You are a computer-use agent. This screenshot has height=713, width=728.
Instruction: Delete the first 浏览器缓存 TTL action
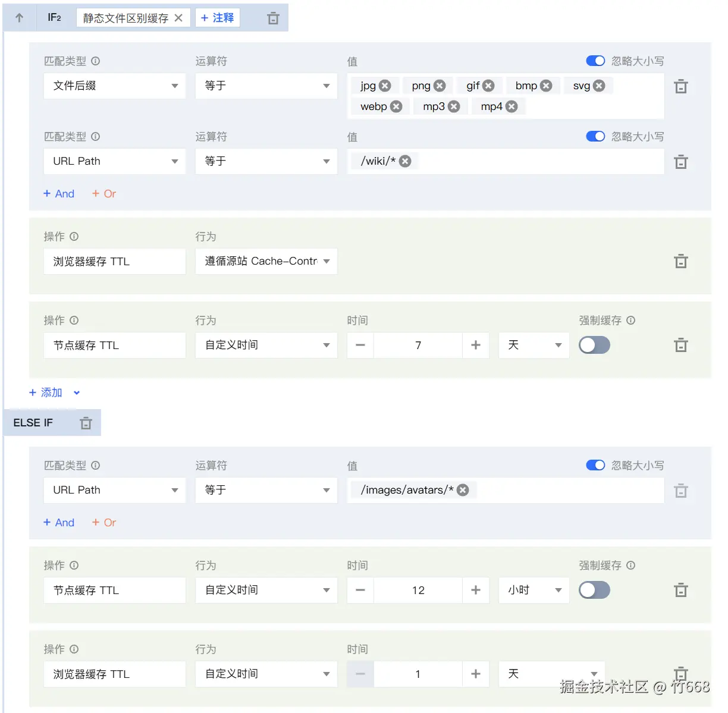click(x=681, y=261)
